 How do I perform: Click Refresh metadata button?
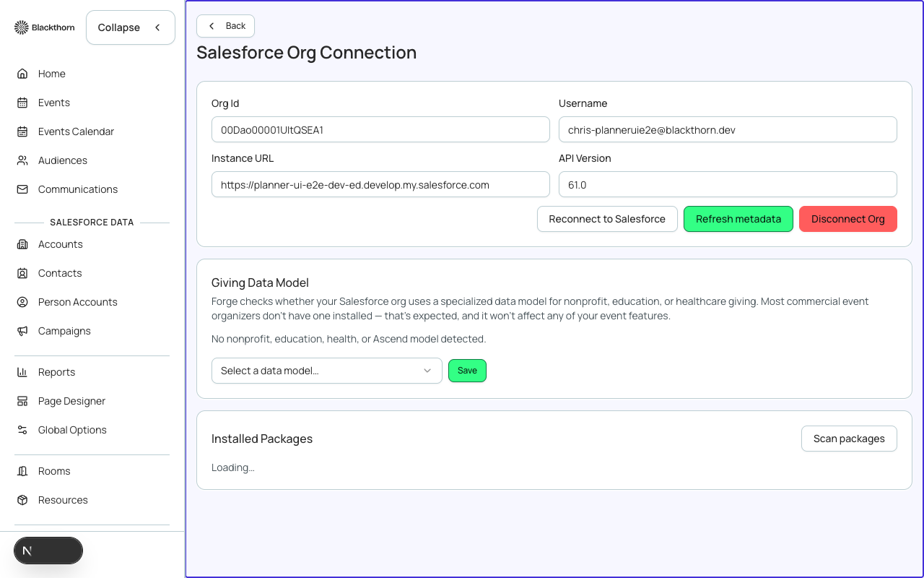[x=738, y=219]
